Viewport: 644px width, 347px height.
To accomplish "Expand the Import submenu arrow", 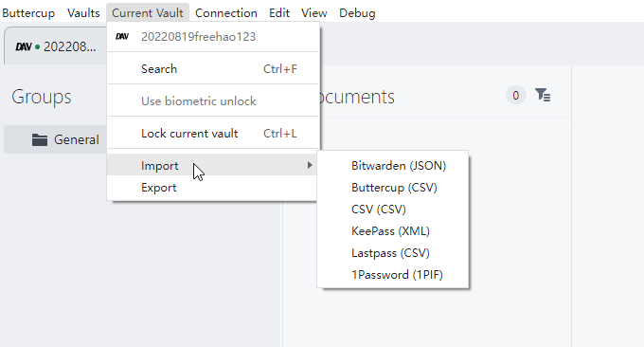I will [x=310, y=165].
